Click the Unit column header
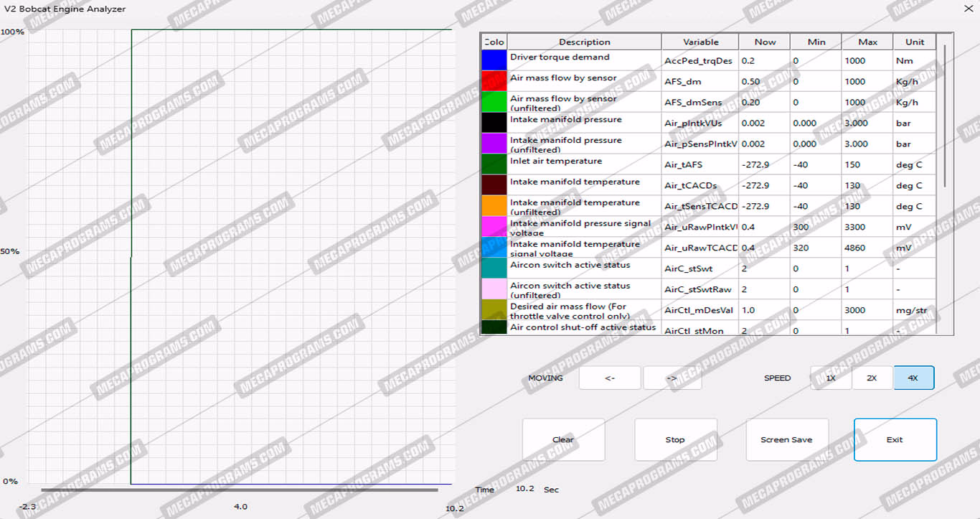 915,42
